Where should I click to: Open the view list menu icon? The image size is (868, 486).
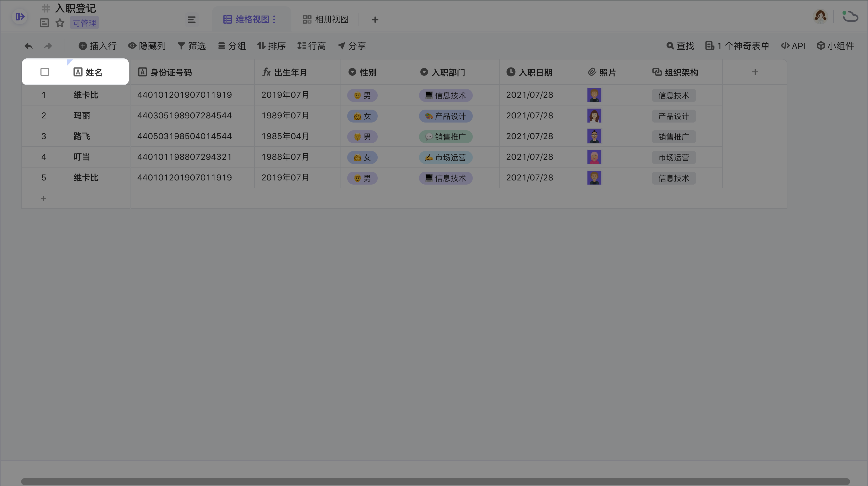click(191, 20)
